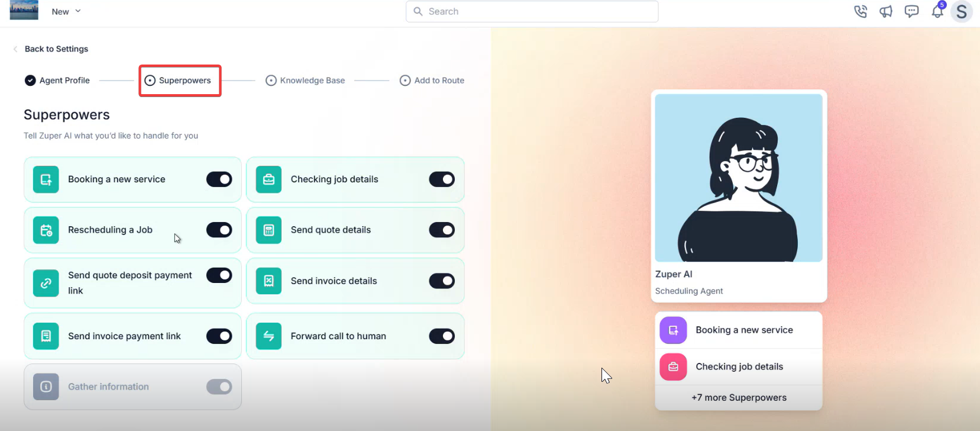
Task: Open notifications bell icon
Action: 937,11
